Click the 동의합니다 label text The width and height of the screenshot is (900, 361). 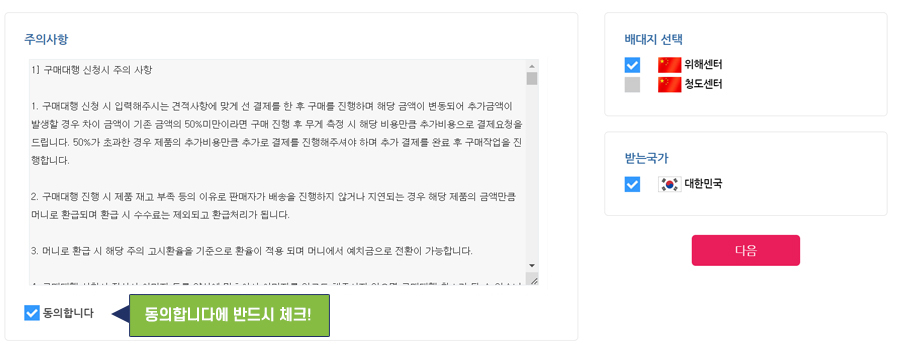coord(68,313)
